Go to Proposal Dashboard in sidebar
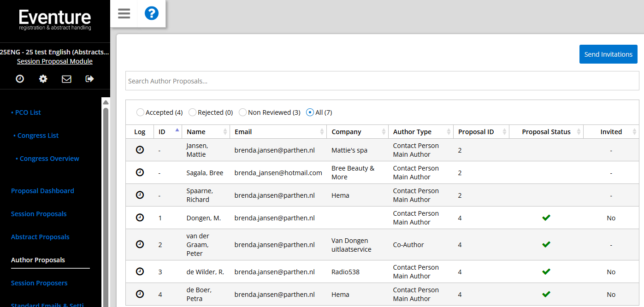 [x=42, y=191]
